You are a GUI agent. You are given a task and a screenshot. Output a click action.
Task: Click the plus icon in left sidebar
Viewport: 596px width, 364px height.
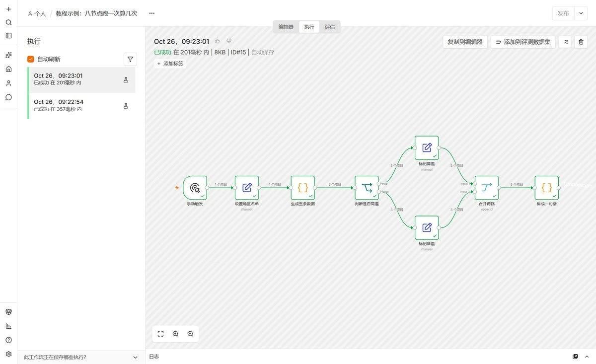click(8, 9)
